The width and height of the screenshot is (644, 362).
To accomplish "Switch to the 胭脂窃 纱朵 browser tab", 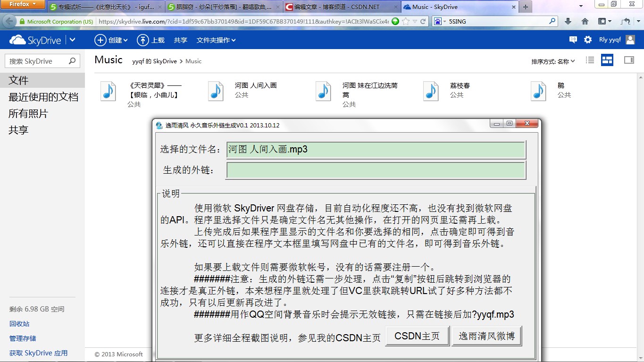I will pyautogui.click(x=223, y=7).
